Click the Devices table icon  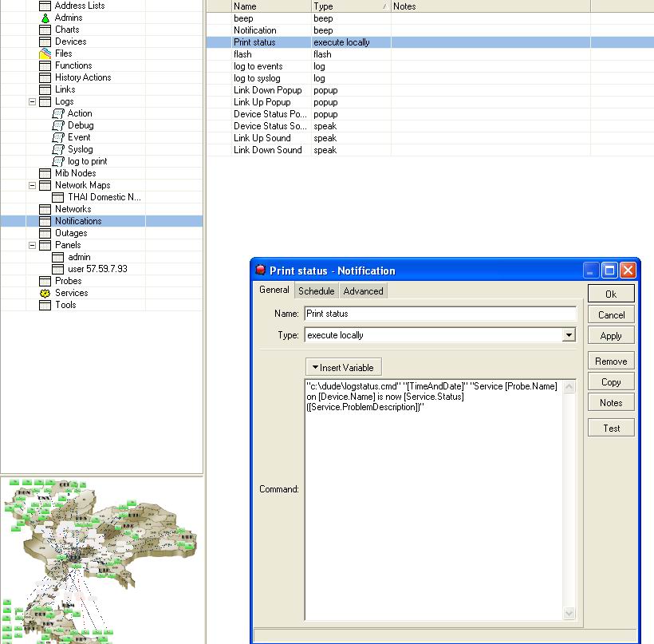[45, 41]
